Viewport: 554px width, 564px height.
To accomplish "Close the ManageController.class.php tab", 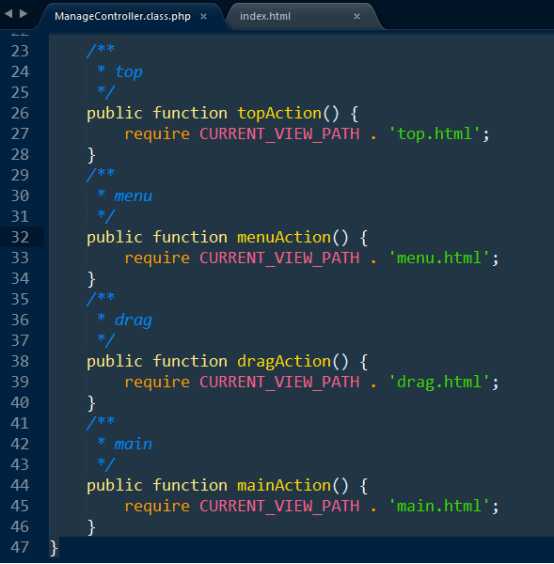I will tap(204, 17).
